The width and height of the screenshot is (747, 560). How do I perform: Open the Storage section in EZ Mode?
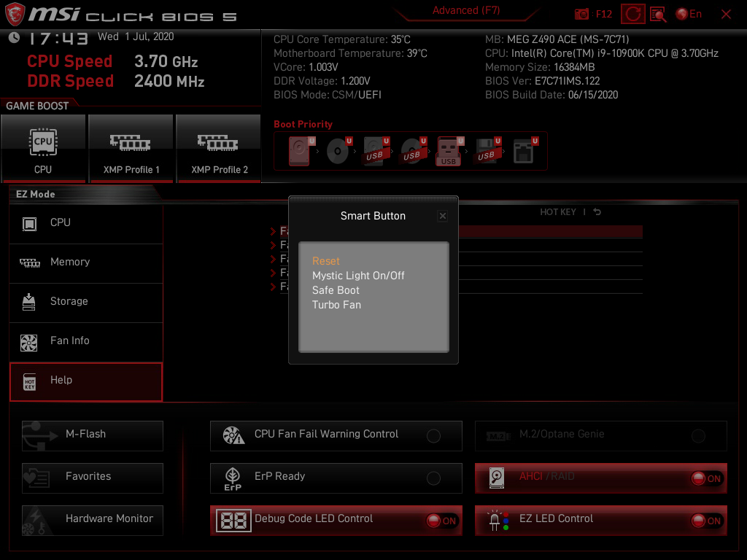(86, 303)
